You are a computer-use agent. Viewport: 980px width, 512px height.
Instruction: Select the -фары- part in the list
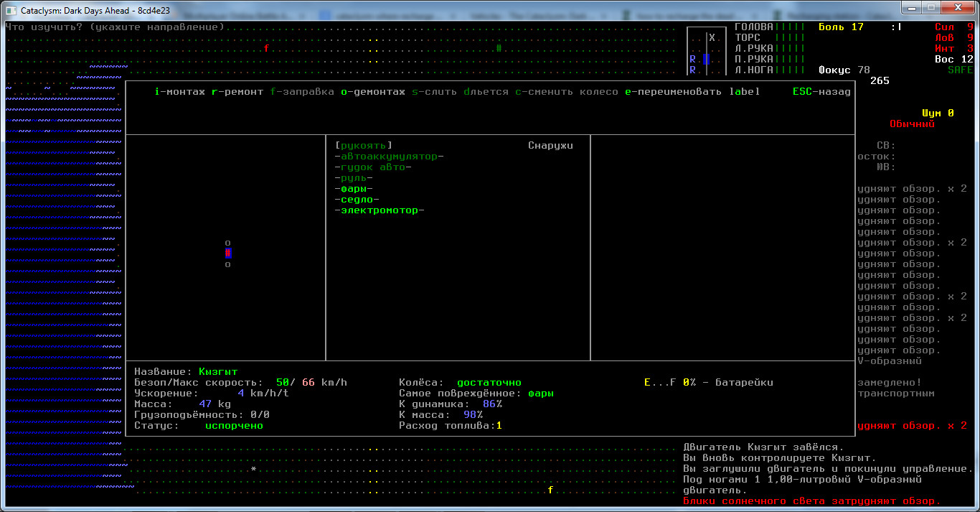[354, 188]
